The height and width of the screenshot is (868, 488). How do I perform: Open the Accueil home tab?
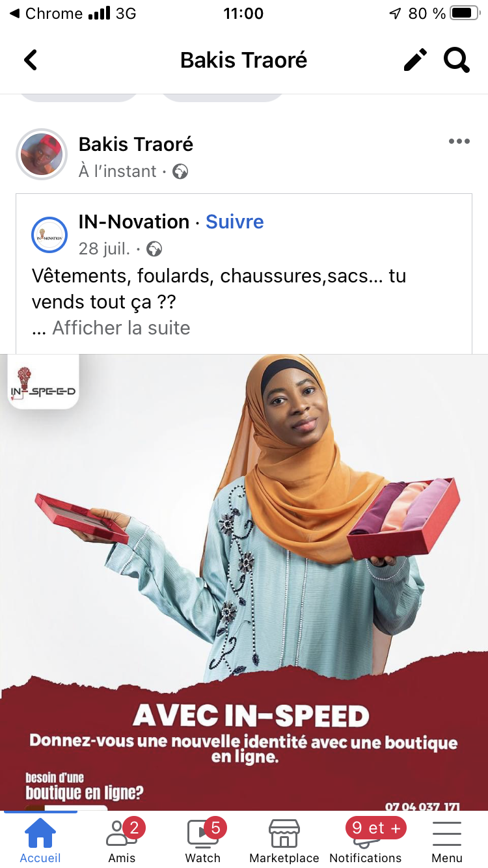point(40,839)
